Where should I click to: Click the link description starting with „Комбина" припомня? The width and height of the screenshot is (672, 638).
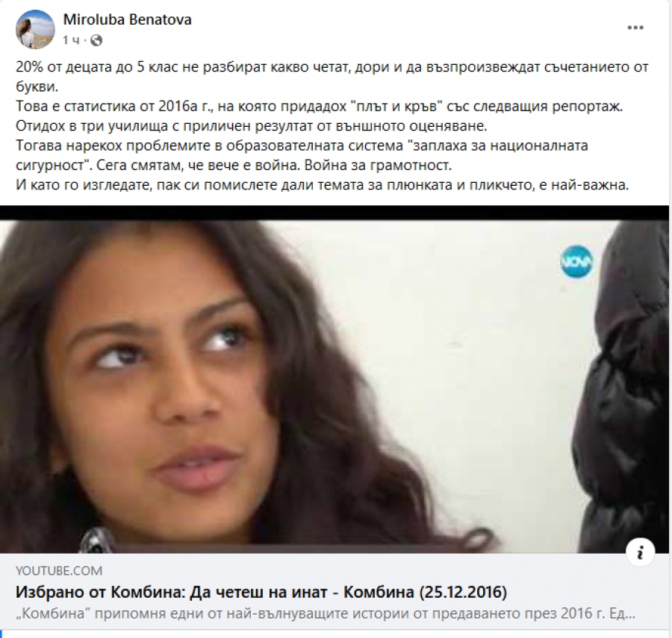pyautogui.click(x=326, y=613)
